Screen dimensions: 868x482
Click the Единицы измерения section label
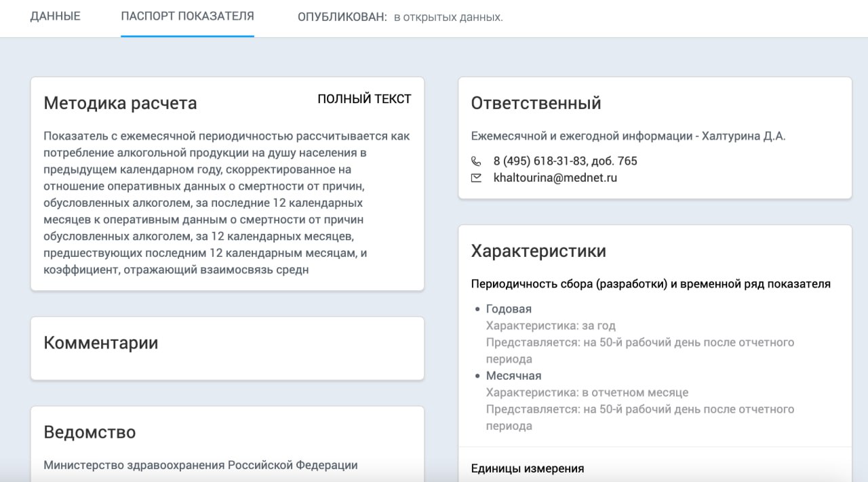(527, 468)
